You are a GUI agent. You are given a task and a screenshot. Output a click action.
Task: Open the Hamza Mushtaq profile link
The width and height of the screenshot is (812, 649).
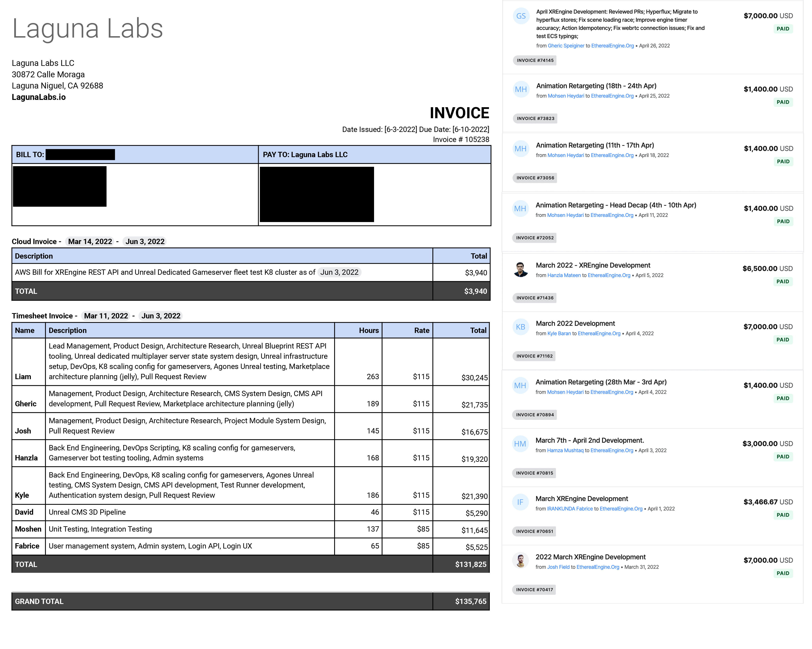click(x=565, y=451)
